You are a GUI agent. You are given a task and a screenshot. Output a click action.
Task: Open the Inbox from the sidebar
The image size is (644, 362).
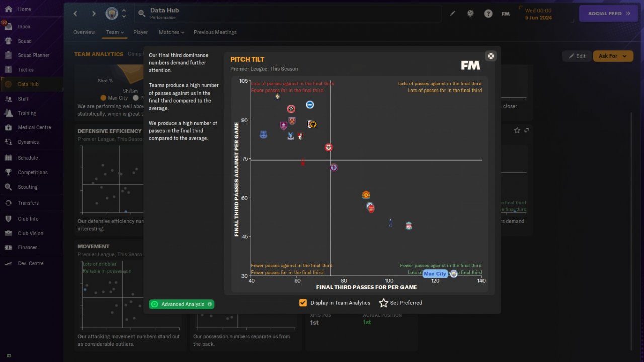point(24,27)
